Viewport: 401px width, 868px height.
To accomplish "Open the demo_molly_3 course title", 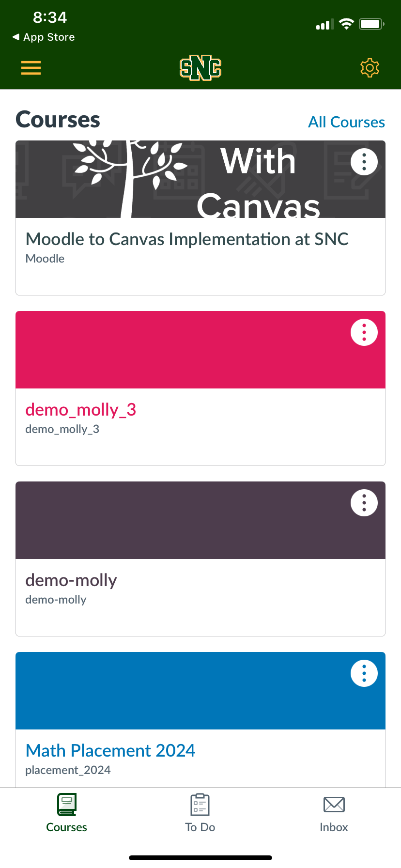I will [81, 410].
